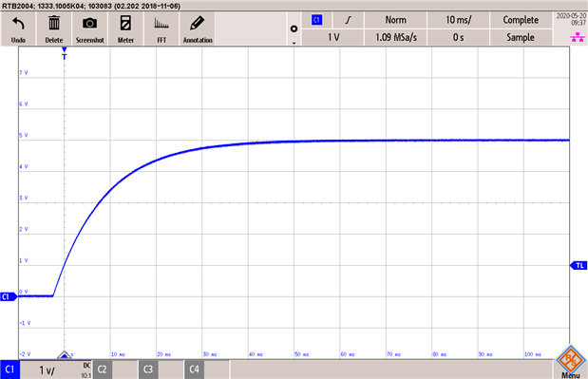
Task: Click the Sample acquisition mode button
Action: pos(521,37)
